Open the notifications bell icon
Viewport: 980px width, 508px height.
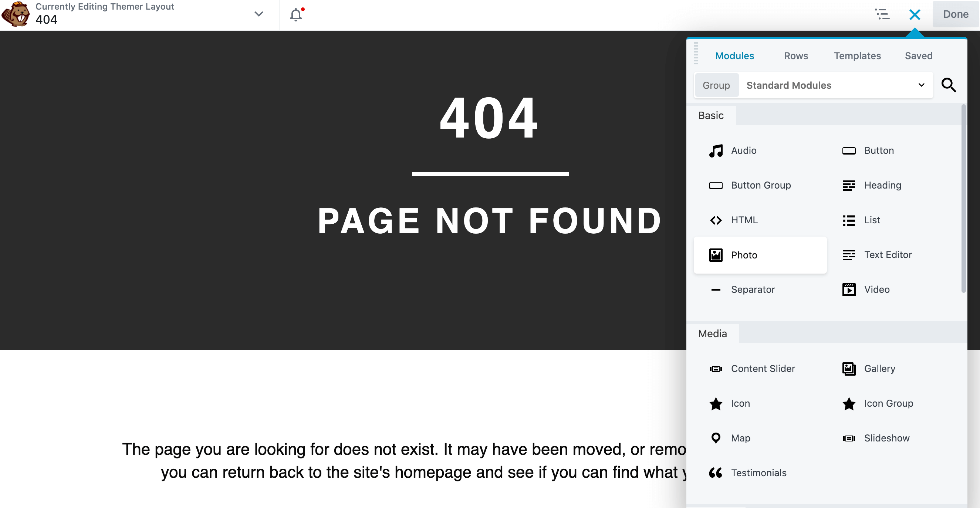tap(296, 15)
